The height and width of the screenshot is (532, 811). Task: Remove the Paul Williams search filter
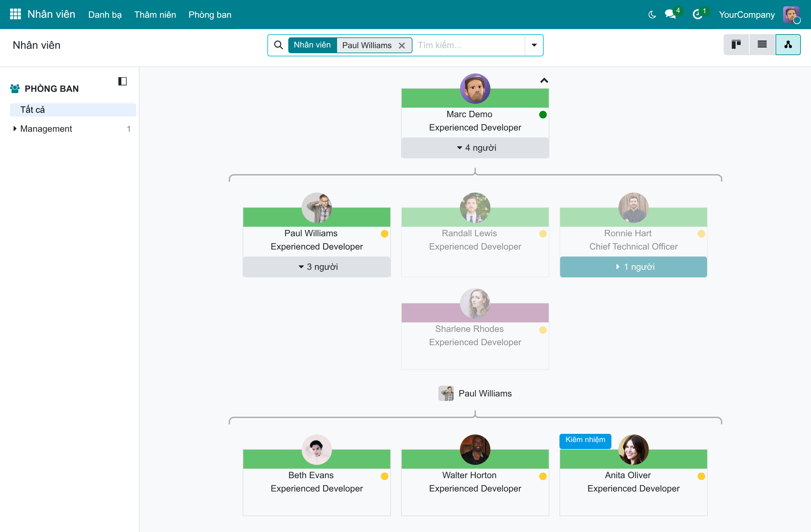(402, 46)
